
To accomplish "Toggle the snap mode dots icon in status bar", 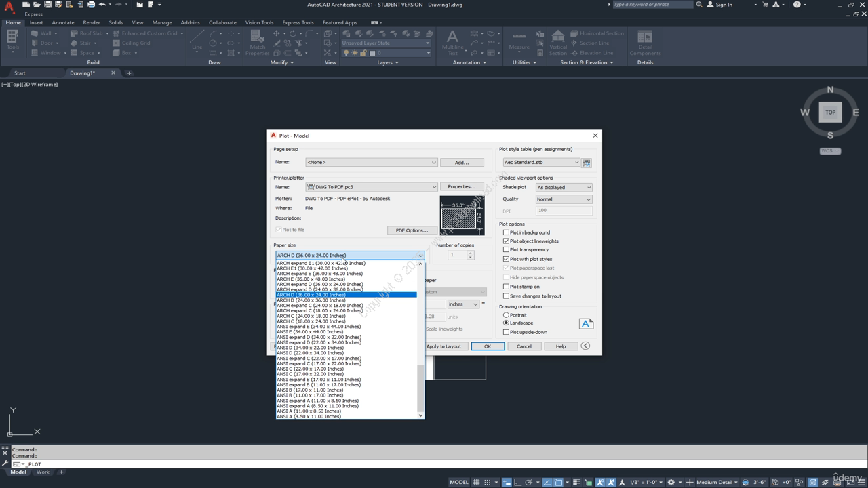I will click(x=487, y=482).
